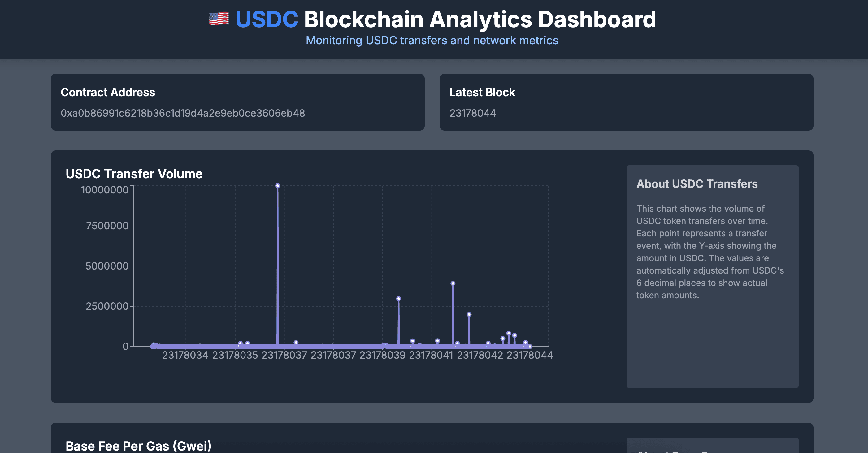Click the Base Fee Per Gas (Gwei) heading
This screenshot has width=868, height=453.
tap(138, 445)
